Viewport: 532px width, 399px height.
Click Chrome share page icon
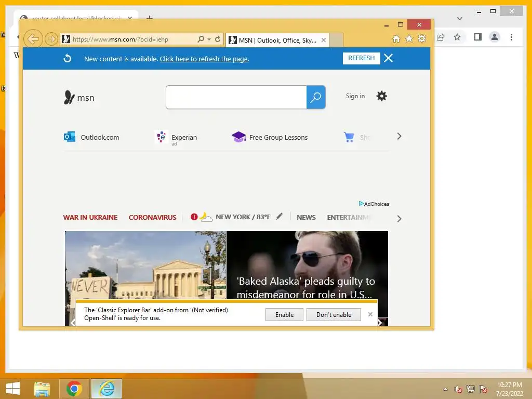point(441,37)
